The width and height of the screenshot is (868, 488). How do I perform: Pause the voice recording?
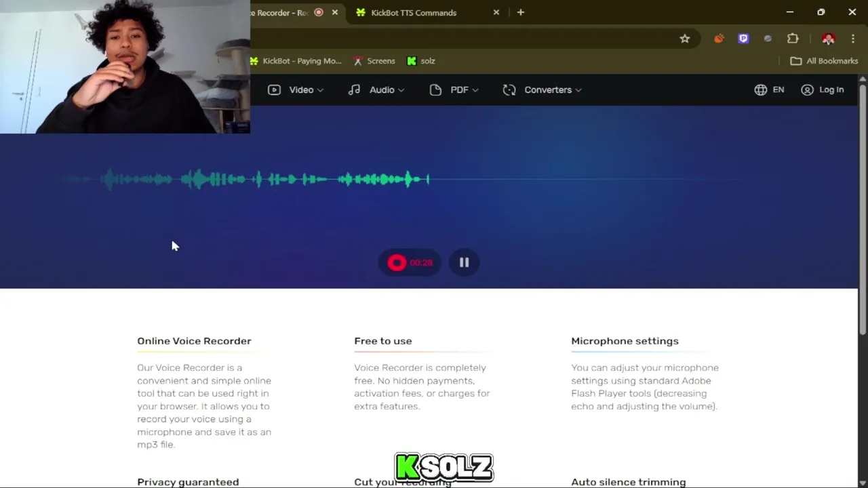tap(464, 262)
